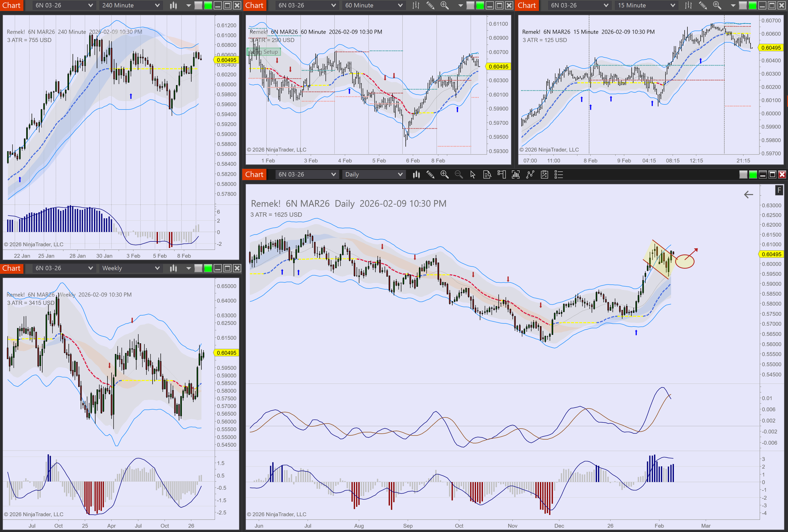Screen dimensions: 788x532
Task: Click back arrow at Daily chart top right
Action: 748,195
